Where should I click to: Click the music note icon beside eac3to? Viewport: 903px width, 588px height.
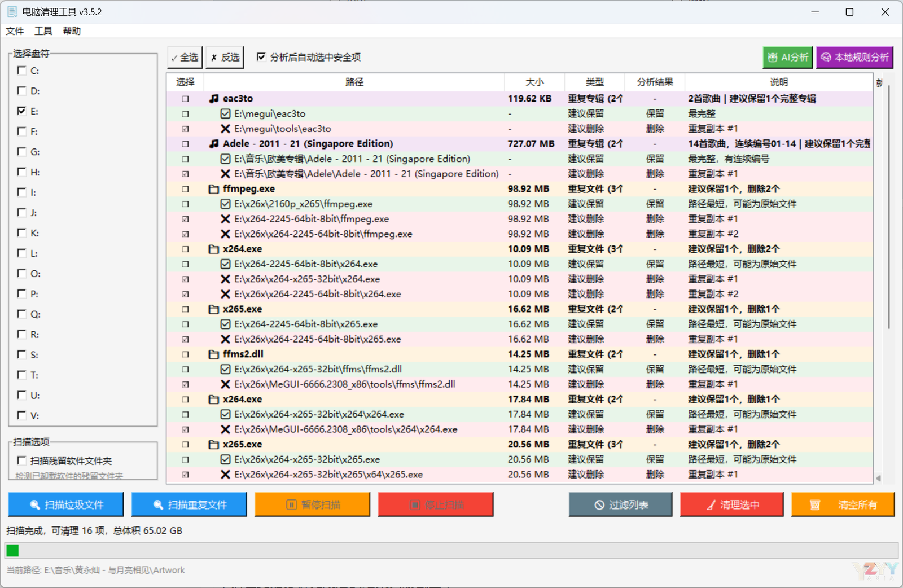214,99
